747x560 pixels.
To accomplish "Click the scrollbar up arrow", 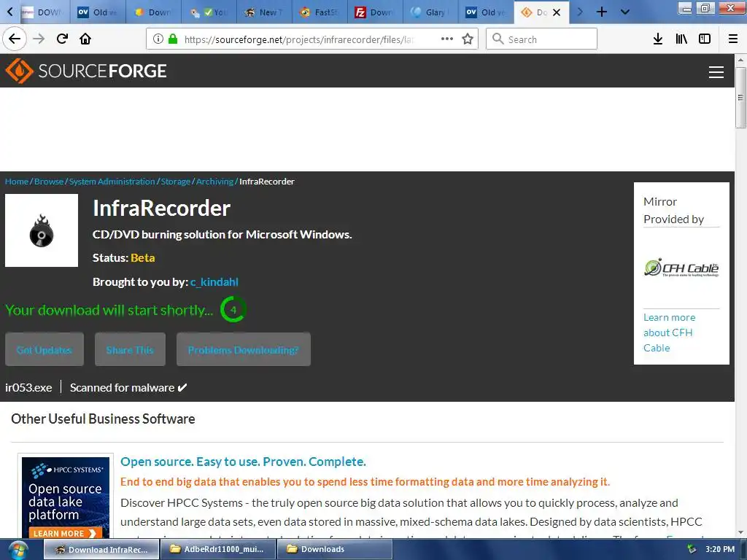I will (740, 60).
